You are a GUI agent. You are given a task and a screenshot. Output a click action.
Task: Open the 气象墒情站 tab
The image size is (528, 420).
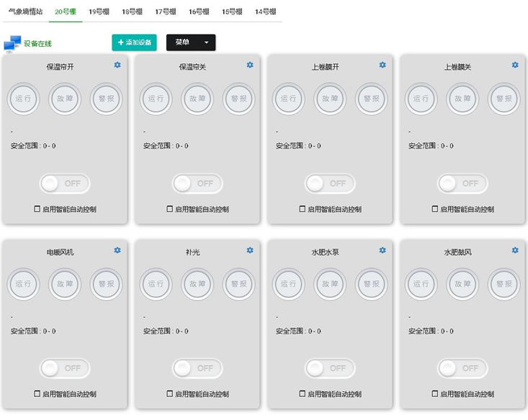26,12
